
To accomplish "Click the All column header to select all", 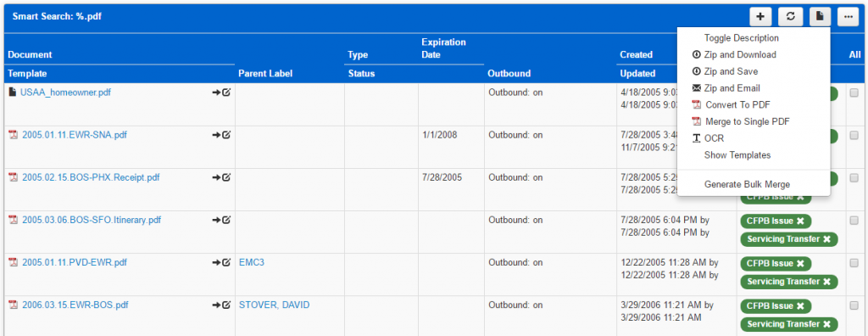I will coord(854,55).
